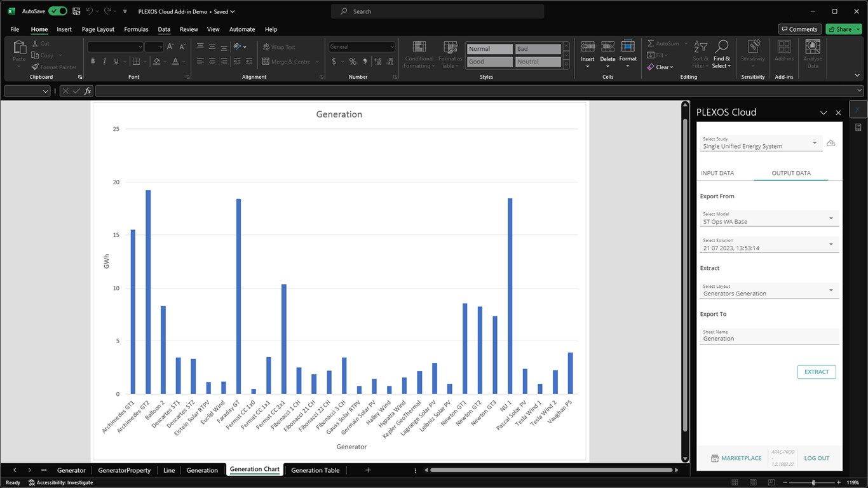Apply Comma Style icon
This screenshot has width=868, height=488.
tap(365, 62)
